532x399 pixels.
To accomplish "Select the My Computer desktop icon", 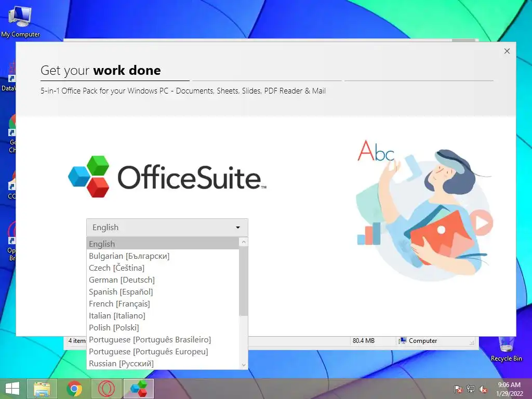I will coord(20,22).
